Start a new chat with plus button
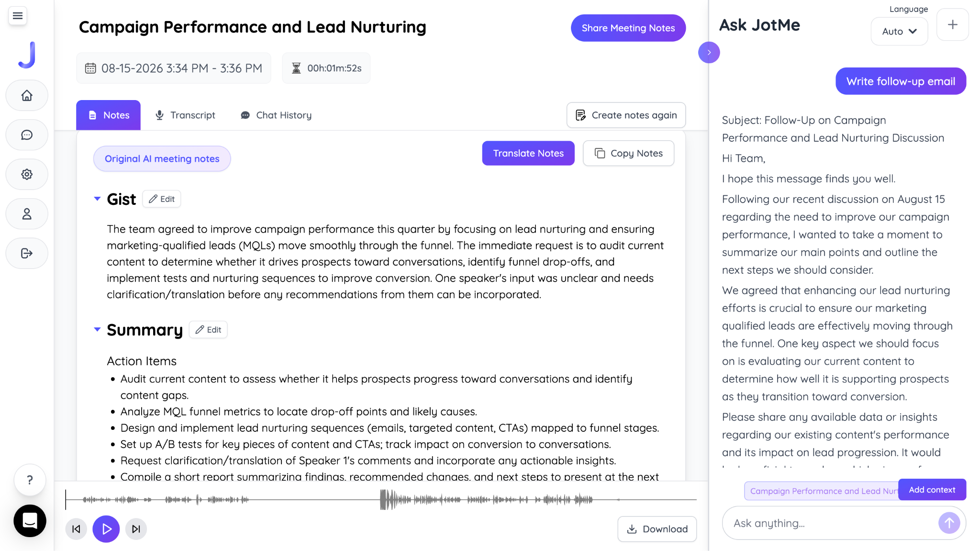 952,24
